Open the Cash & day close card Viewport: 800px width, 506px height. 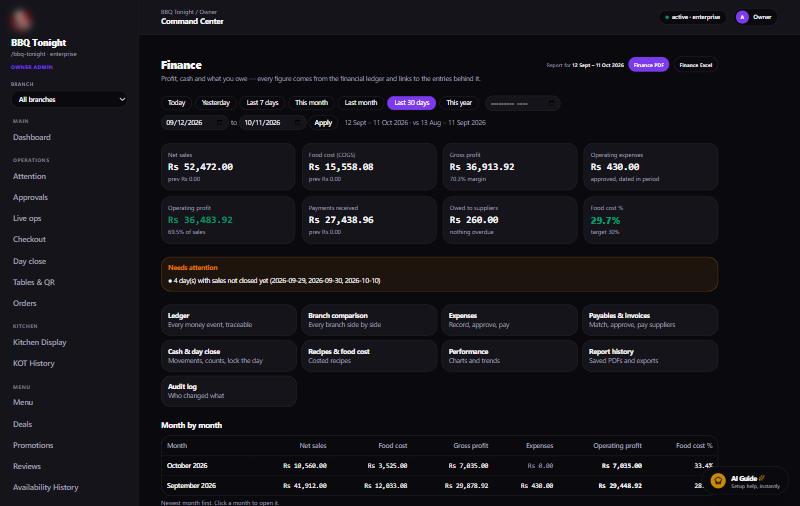tap(229, 356)
